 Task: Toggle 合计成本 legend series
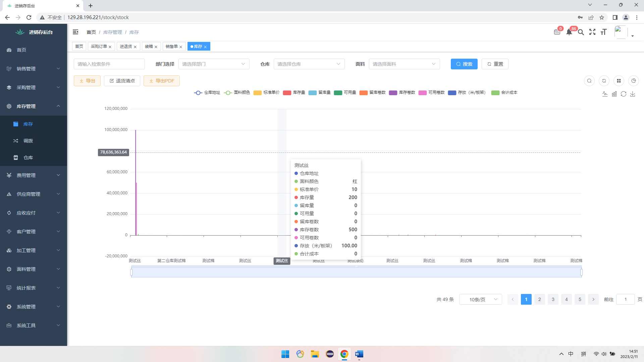coord(504,93)
